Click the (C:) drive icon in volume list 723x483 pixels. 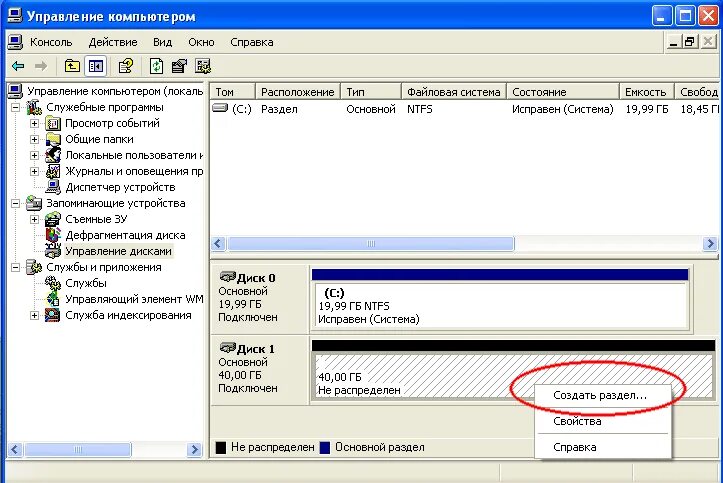point(220,108)
